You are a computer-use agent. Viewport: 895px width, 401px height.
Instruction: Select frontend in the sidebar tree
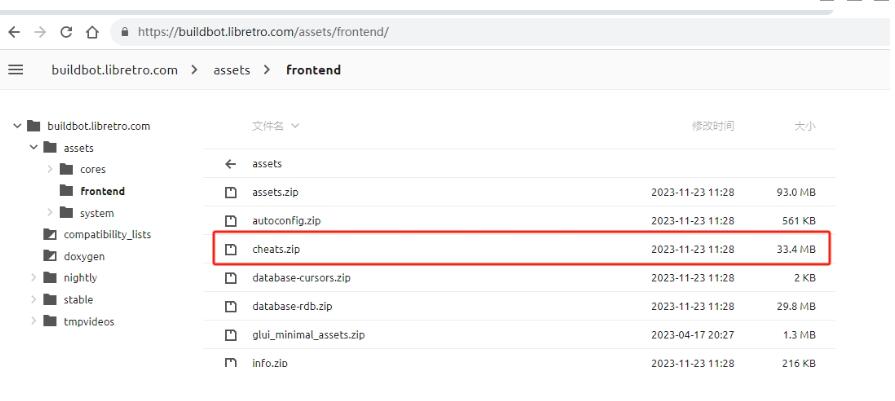click(103, 191)
